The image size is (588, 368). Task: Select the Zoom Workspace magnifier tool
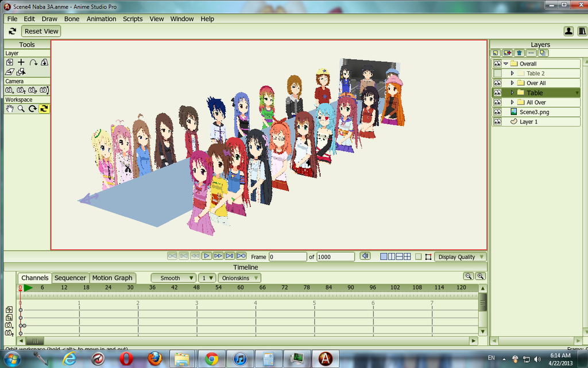click(x=21, y=109)
